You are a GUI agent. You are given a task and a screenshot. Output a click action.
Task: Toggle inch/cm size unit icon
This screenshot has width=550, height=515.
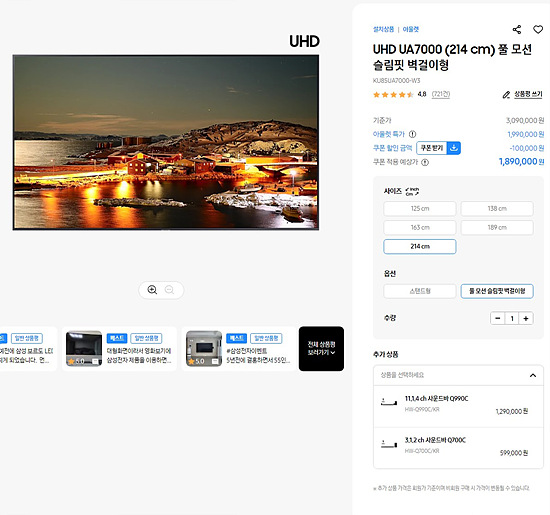[412, 192]
